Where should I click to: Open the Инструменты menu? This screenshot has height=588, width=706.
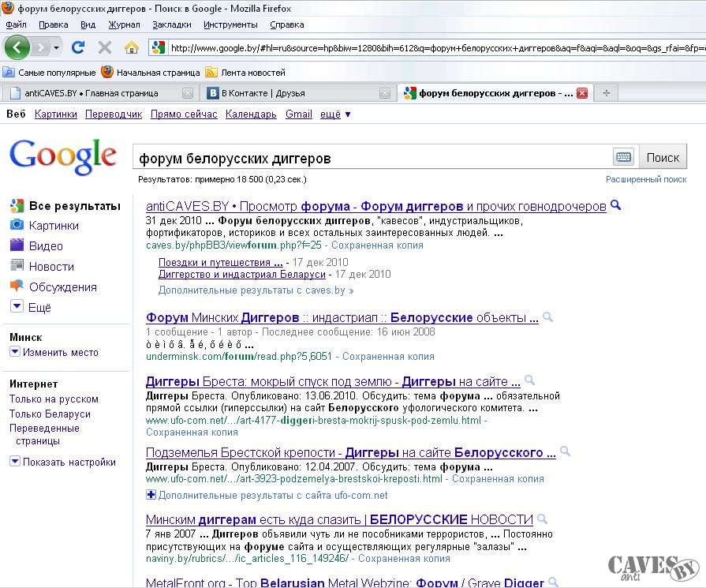coord(230,24)
